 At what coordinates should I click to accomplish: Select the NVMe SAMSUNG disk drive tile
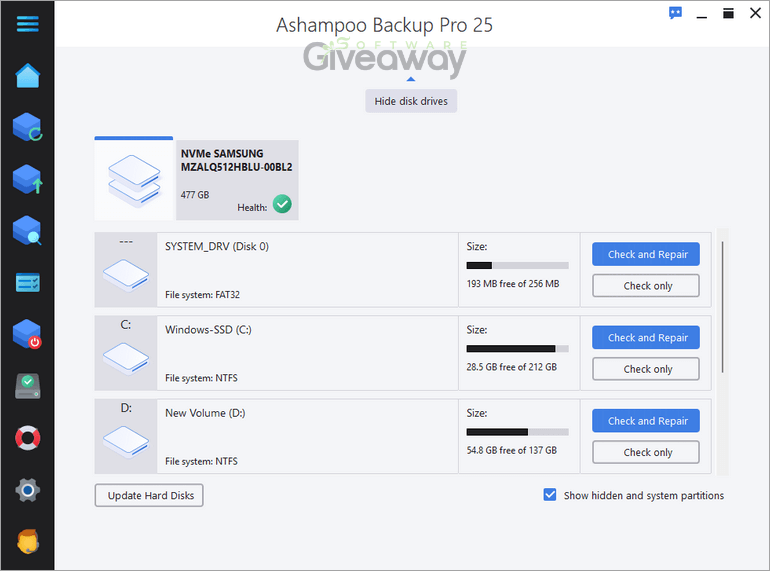coord(196,180)
